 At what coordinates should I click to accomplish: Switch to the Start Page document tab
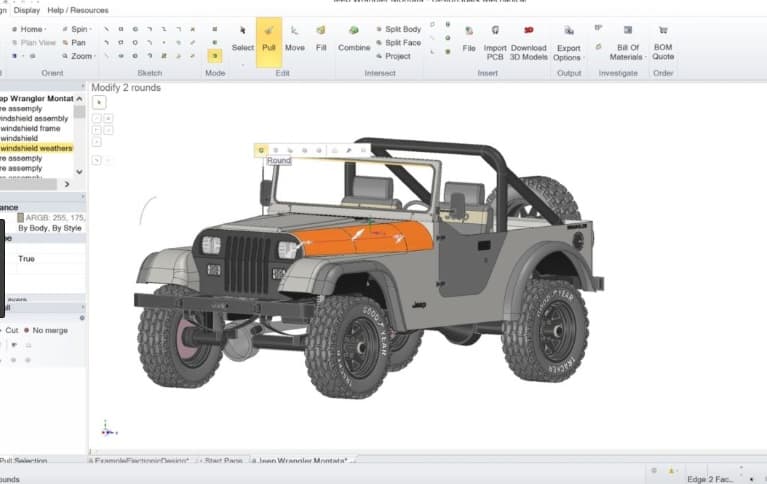click(x=223, y=460)
